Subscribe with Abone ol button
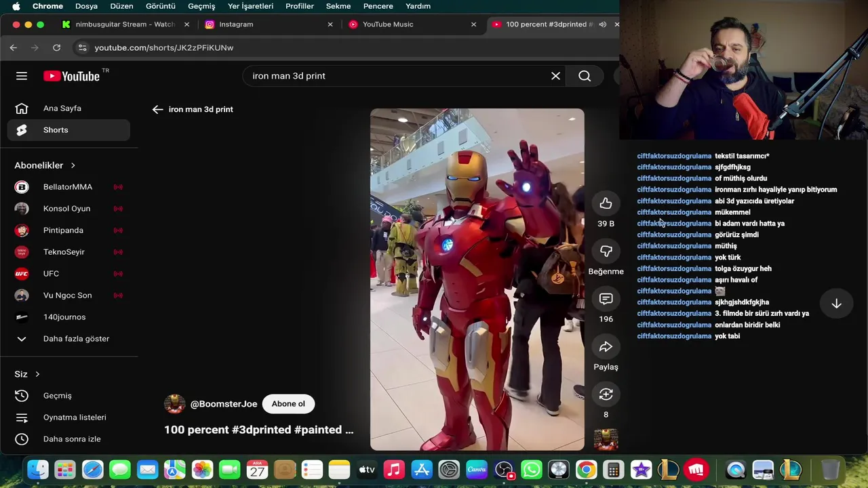The height and width of the screenshot is (488, 868). pos(288,404)
